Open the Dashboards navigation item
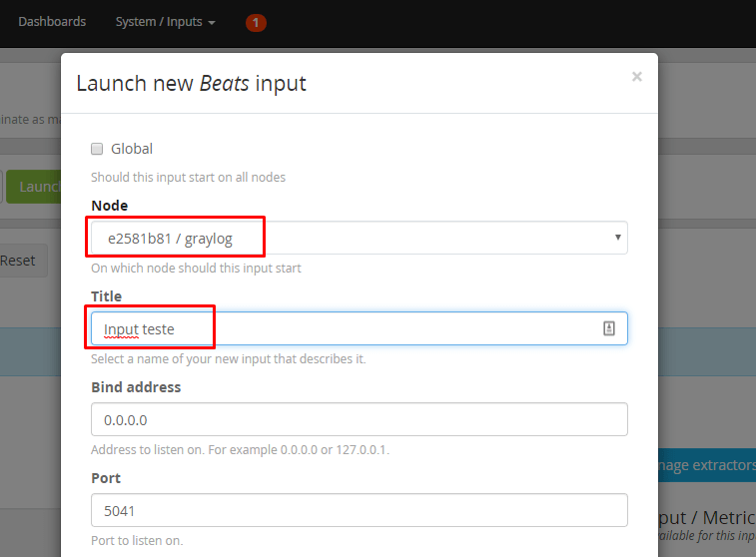This screenshot has width=756, height=557. click(x=52, y=21)
